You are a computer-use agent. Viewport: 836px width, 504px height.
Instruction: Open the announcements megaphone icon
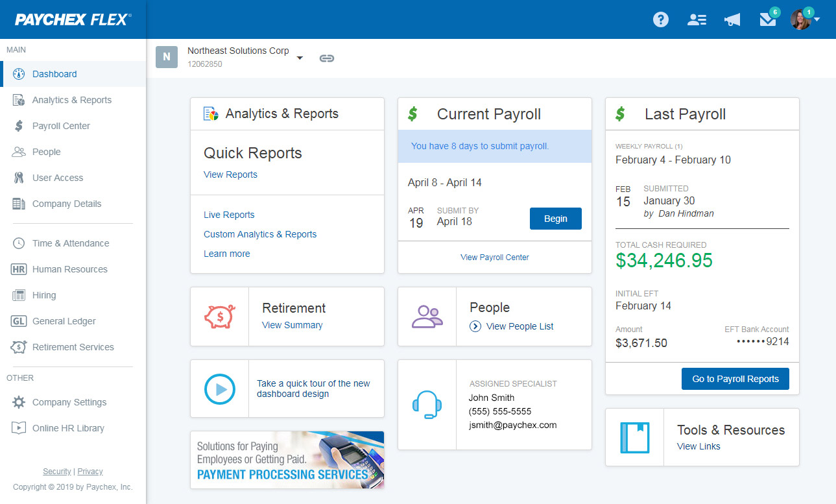tap(732, 20)
